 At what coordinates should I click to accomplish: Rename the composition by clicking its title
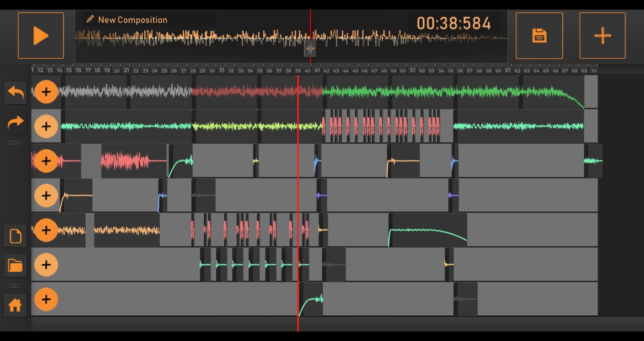[x=132, y=19]
